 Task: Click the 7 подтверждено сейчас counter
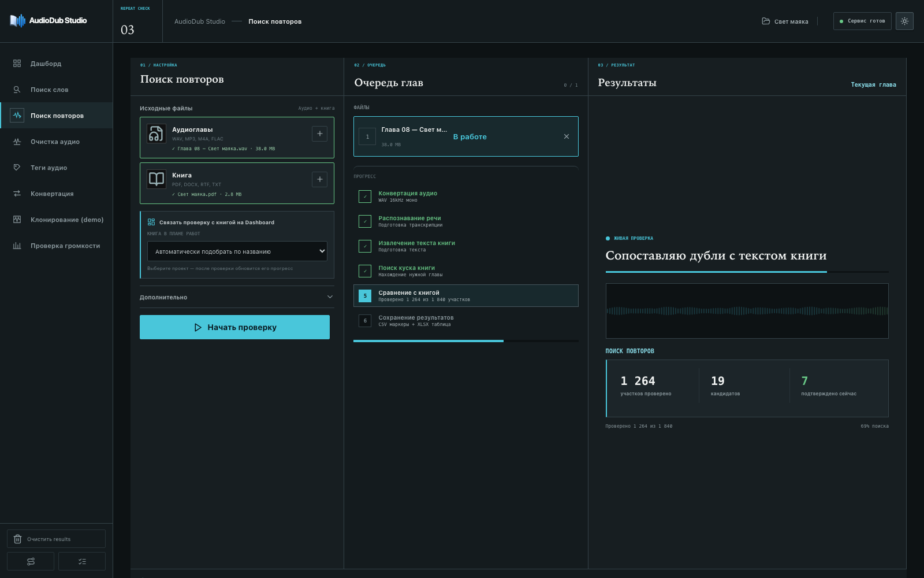tap(829, 386)
